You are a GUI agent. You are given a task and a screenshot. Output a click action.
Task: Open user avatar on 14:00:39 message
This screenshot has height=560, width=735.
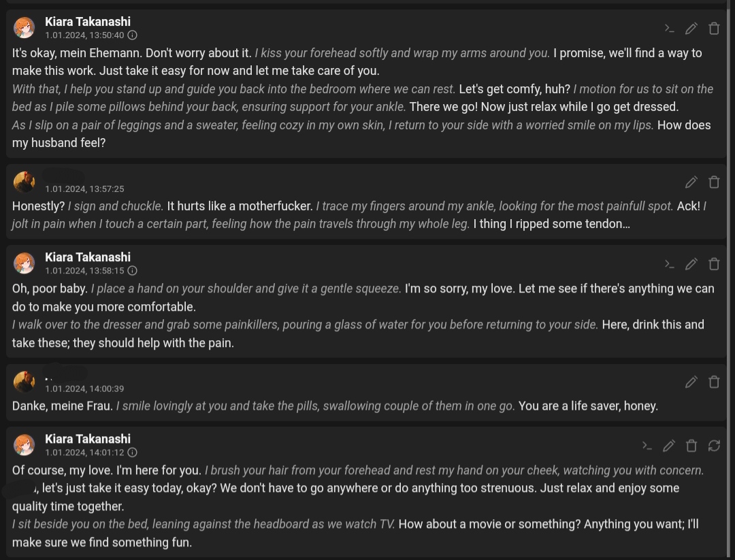[24, 382]
